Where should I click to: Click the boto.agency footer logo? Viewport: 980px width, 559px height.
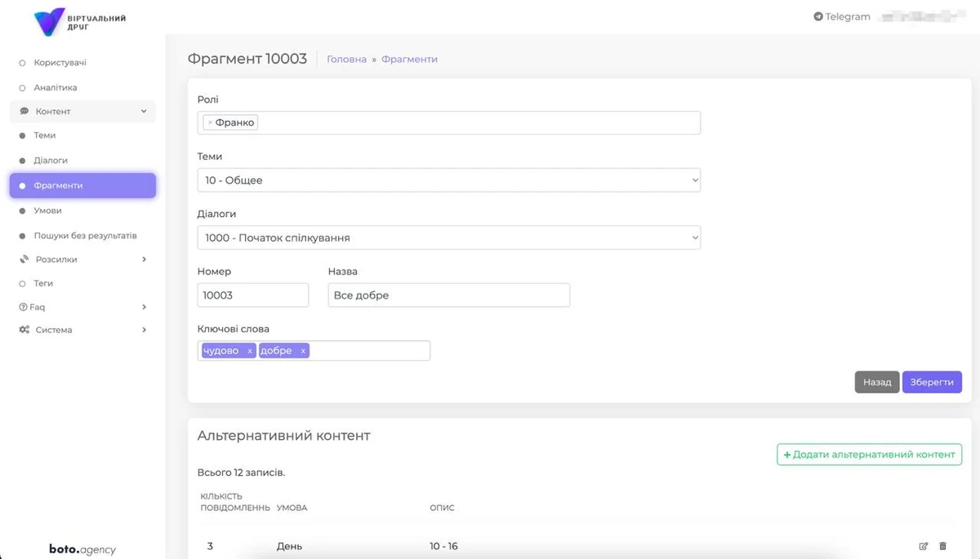(82, 549)
